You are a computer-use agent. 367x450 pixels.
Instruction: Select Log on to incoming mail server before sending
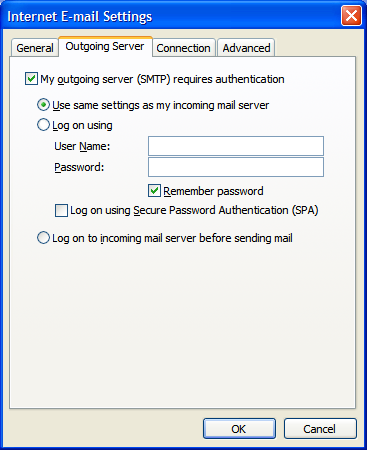pos(43,238)
